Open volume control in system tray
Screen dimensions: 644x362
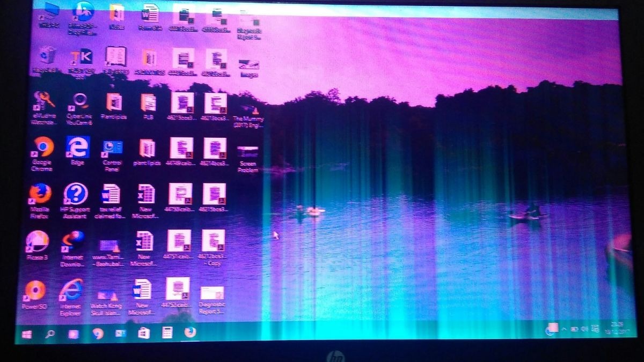pyautogui.click(x=584, y=329)
